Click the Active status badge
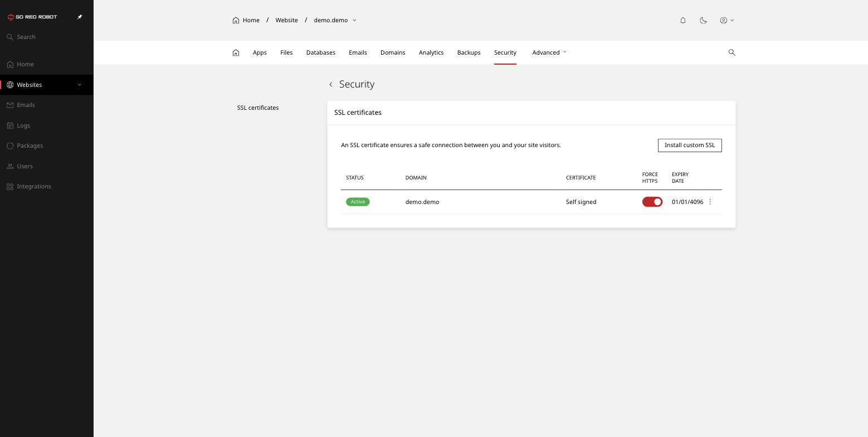This screenshot has width=868, height=437. [x=358, y=202]
